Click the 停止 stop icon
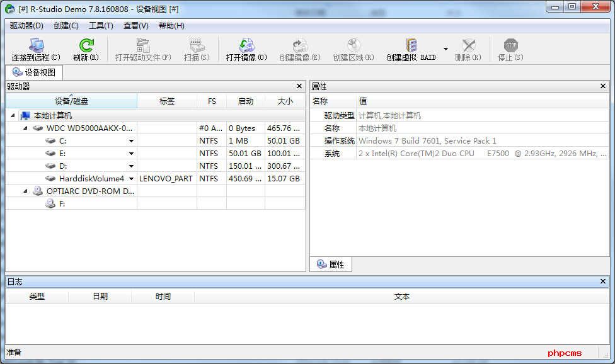The image size is (615, 364). (510, 45)
